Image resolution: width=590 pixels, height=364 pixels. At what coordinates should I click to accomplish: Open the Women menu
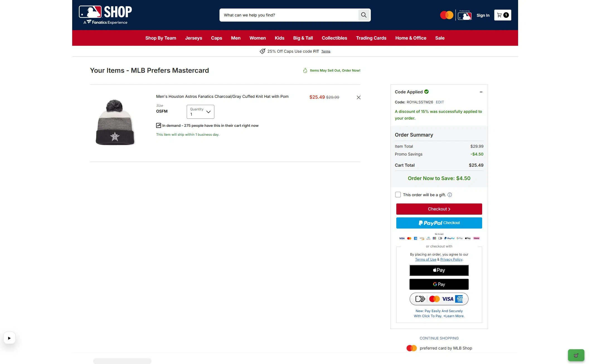coord(258,38)
